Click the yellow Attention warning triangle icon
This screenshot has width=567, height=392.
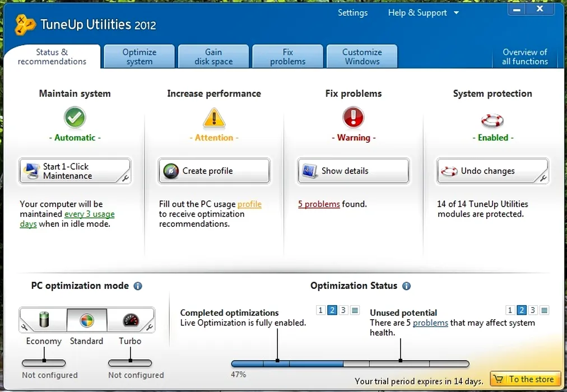point(213,118)
